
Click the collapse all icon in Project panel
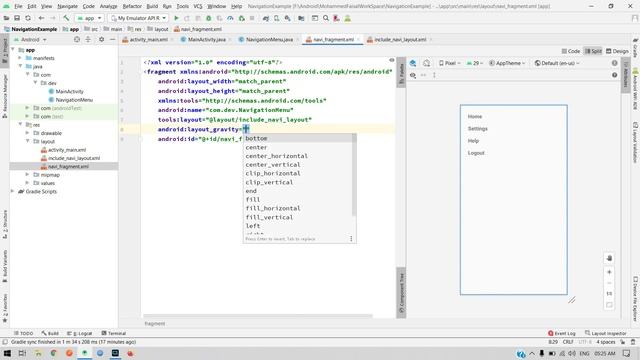(88, 40)
